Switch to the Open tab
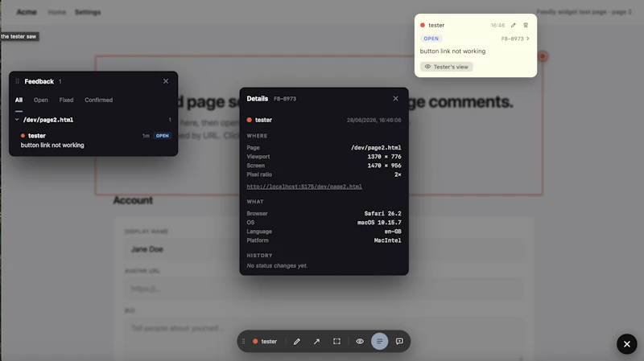 [41, 100]
